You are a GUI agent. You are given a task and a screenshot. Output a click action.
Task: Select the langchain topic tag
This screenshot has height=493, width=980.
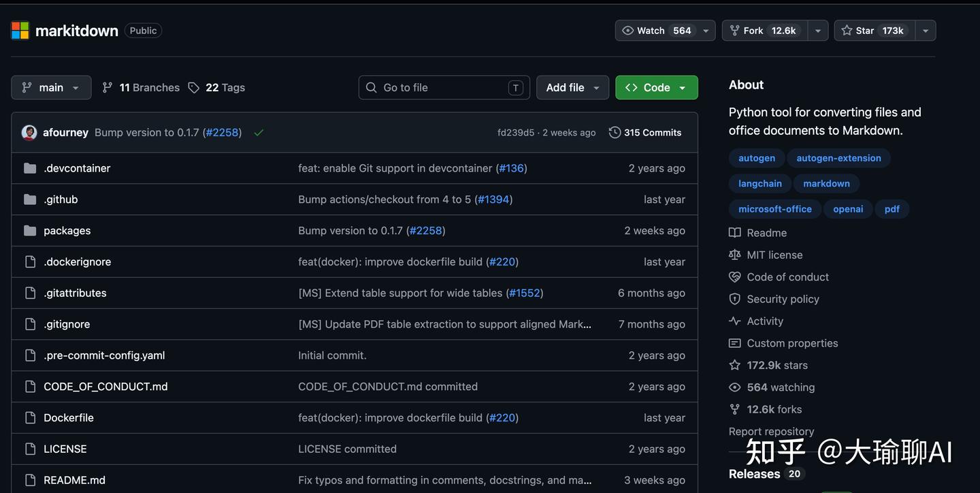(x=760, y=184)
